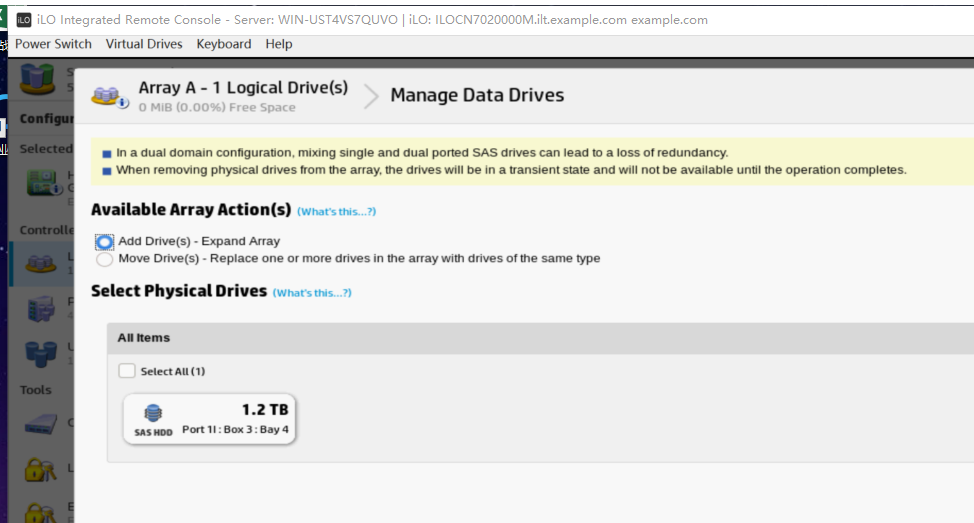974x523 pixels.
Task: Select the highlighted arrays icon in sidebar
Action: 41,264
